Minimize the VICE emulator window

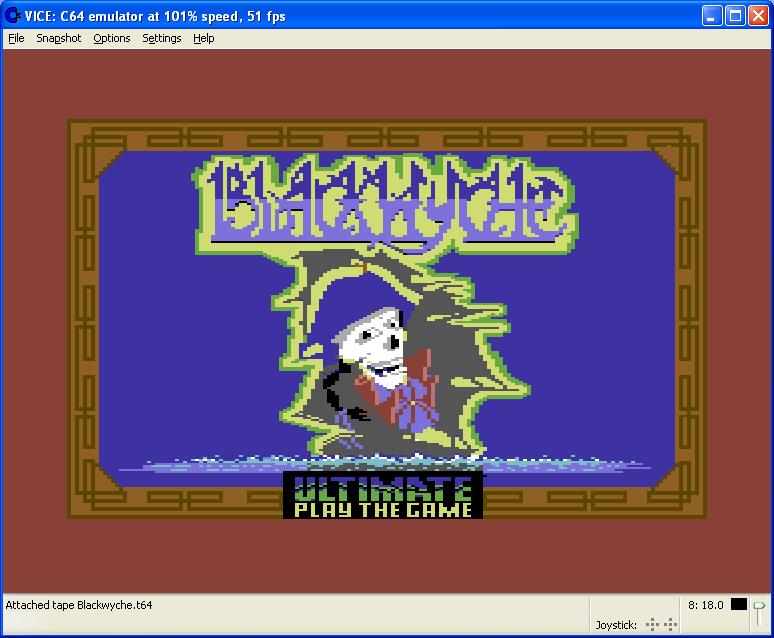click(711, 16)
